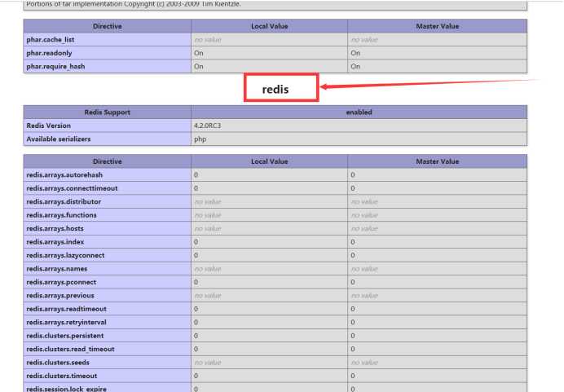Image resolution: width=564 pixels, height=392 pixels.
Task: Click redis.arrays.readtimeout directive
Action: tap(67, 309)
